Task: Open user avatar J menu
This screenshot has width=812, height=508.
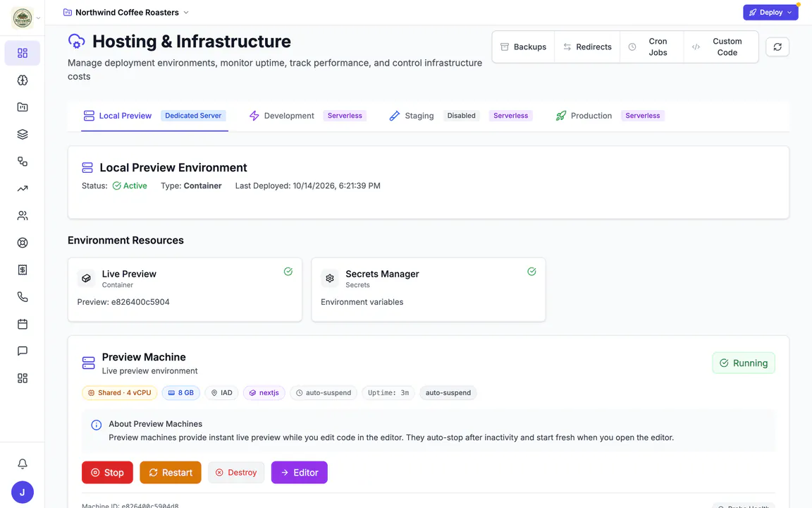Action: pyautogui.click(x=23, y=492)
